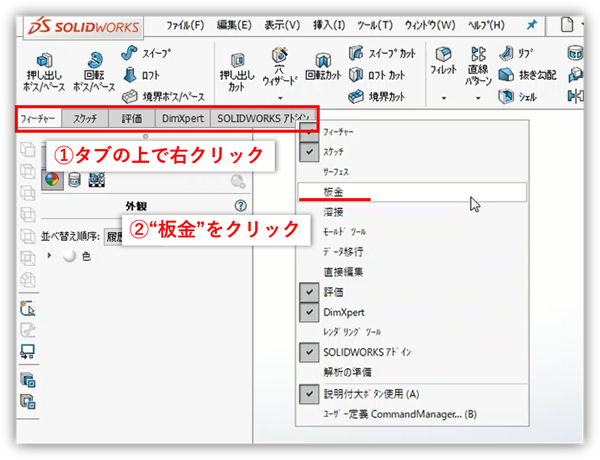Click the cylinder-shaped tab icon beside the ball
The width and height of the screenshot is (600, 460).
74,179
